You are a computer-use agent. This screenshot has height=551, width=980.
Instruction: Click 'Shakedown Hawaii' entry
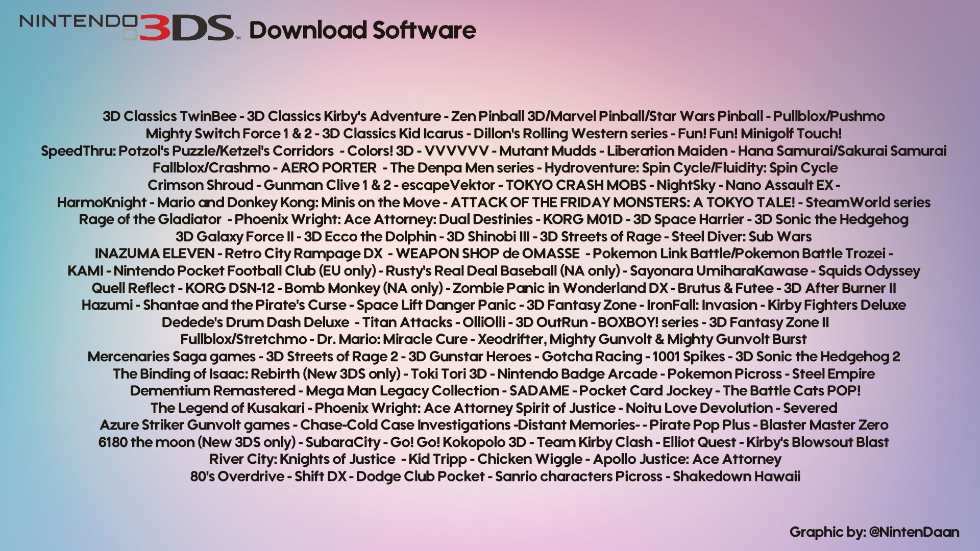(737, 477)
